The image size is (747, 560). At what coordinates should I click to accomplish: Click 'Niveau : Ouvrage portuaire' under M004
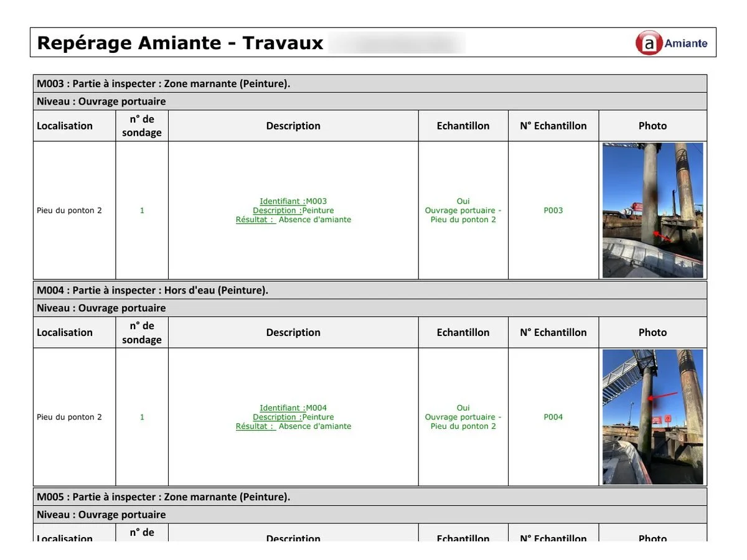[370, 308]
